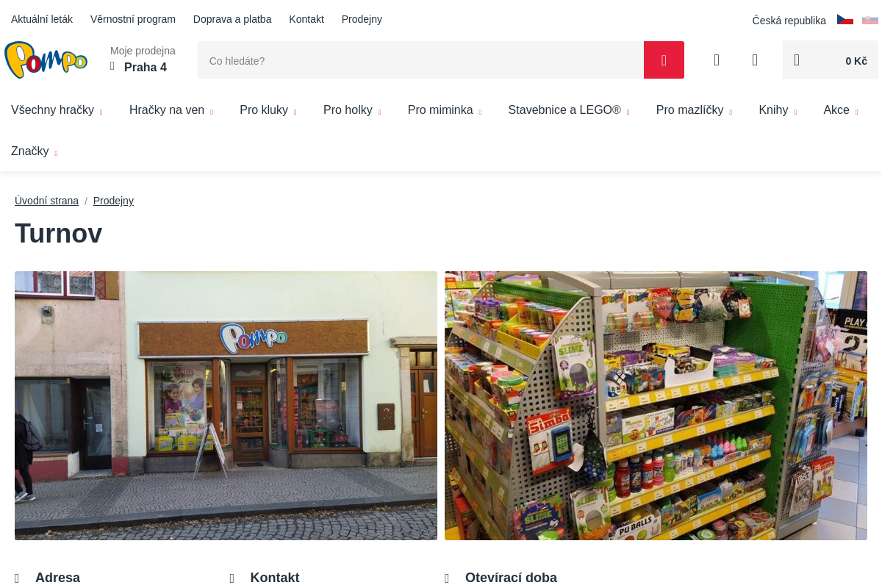The height and width of the screenshot is (588, 882).
Task: Open the wishlist icon
Action: 755,60
